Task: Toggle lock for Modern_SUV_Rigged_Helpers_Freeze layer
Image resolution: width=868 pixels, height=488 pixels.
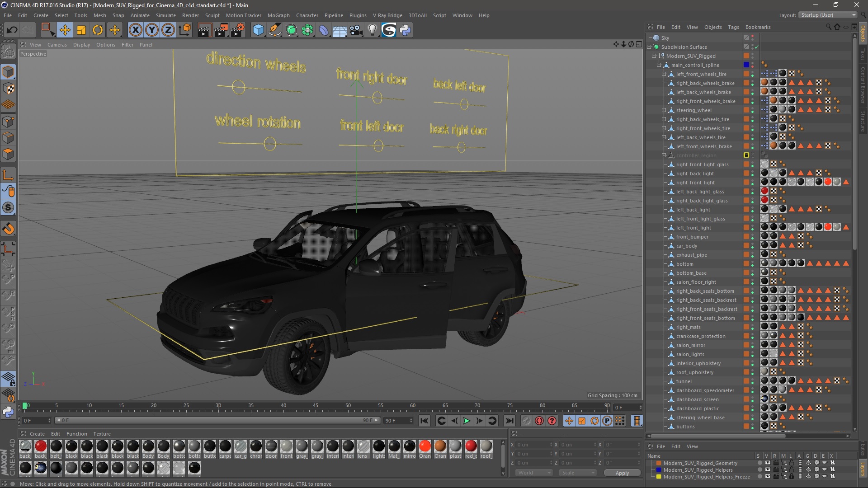Action: (x=792, y=476)
